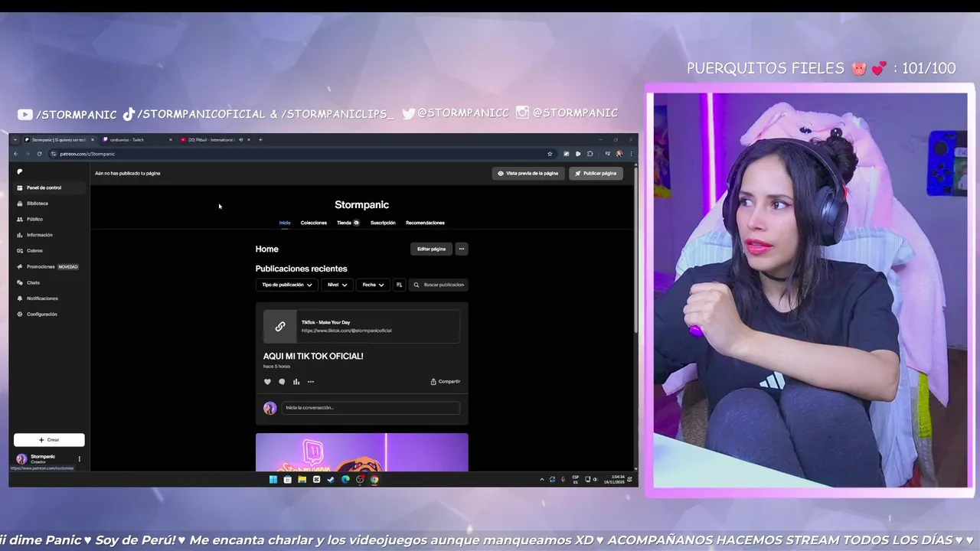The image size is (980, 551).
Task: Open Promociones in the sidebar
Action: pos(49,266)
